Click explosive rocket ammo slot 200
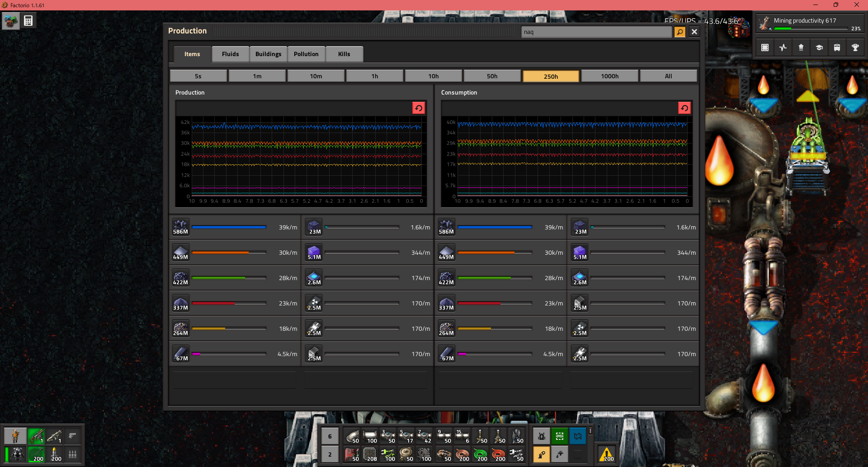This screenshot has width=868, height=467. coord(54,454)
